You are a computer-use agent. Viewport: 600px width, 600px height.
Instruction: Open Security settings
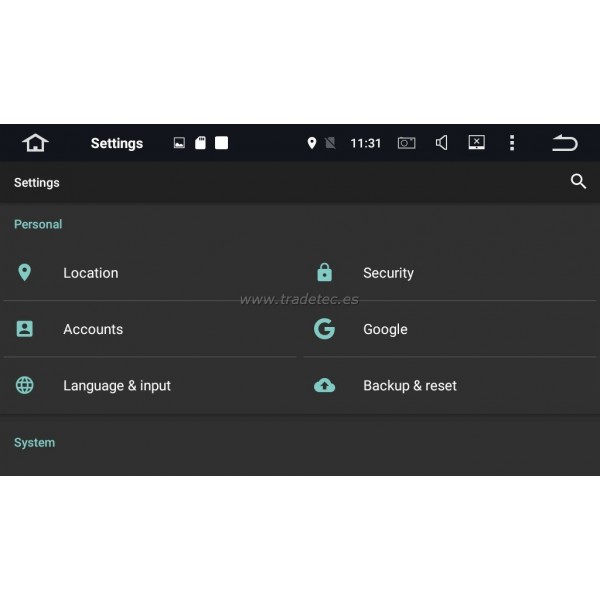tap(388, 273)
